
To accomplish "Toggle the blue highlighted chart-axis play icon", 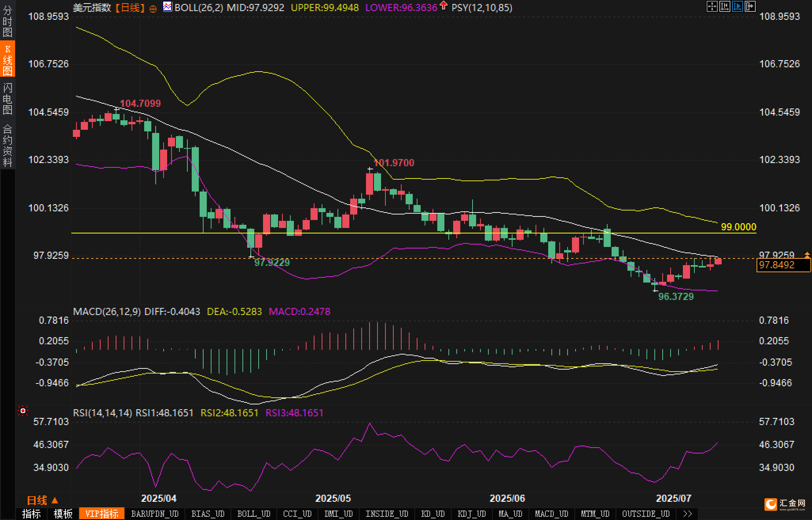I will coord(738,6).
